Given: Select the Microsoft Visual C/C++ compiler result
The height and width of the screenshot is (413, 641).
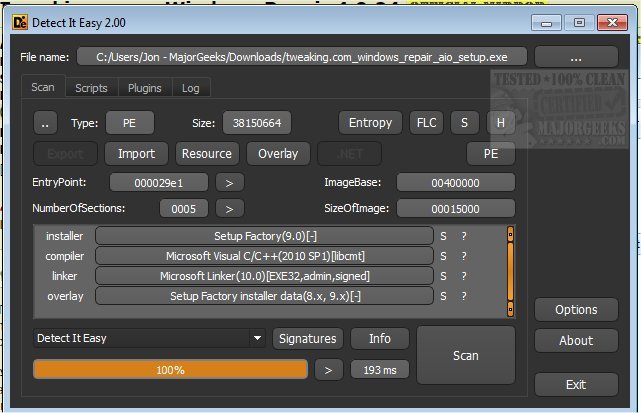Looking at the screenshot, I should coord(264,256).
